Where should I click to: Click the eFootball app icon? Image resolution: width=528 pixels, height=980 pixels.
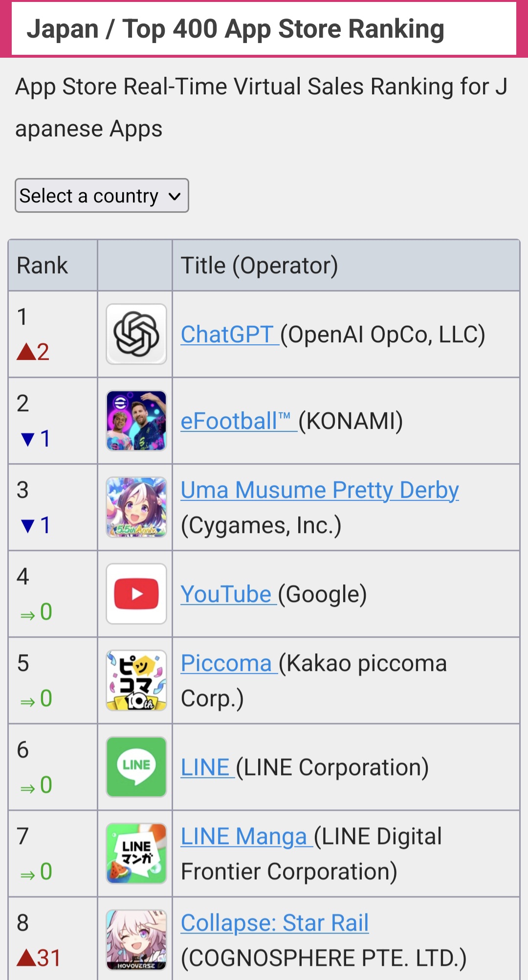tap(136, 421)
